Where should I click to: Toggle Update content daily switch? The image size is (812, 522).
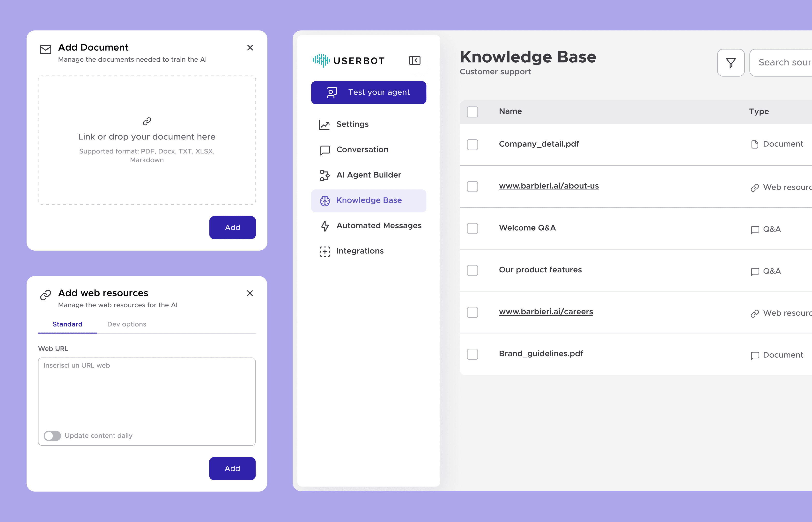coord(52,435)
